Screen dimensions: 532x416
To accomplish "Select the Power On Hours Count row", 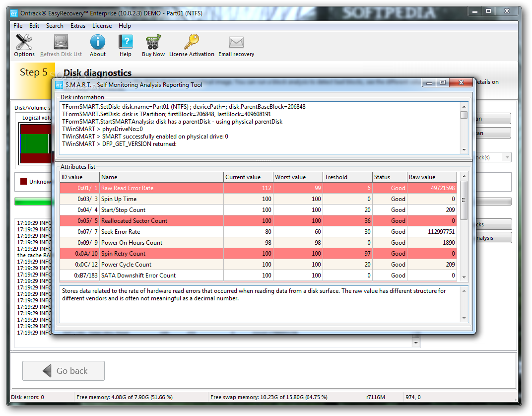I will [258, 243].
